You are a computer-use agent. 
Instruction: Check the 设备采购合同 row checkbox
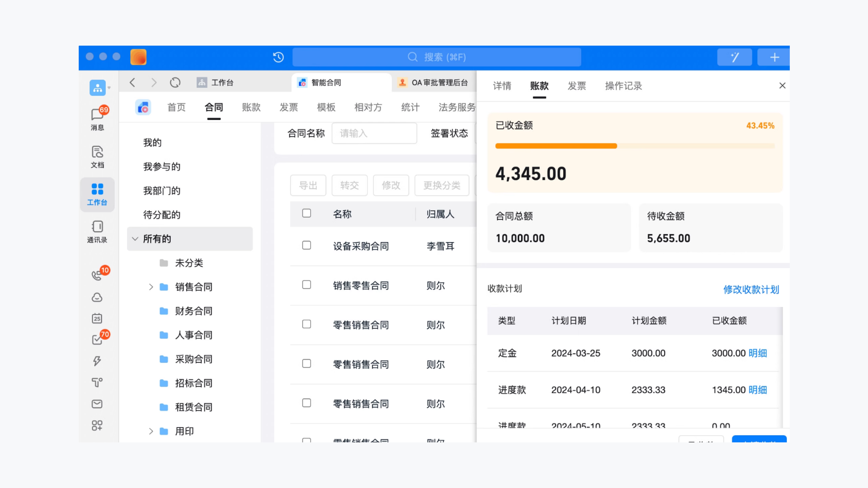307,245
